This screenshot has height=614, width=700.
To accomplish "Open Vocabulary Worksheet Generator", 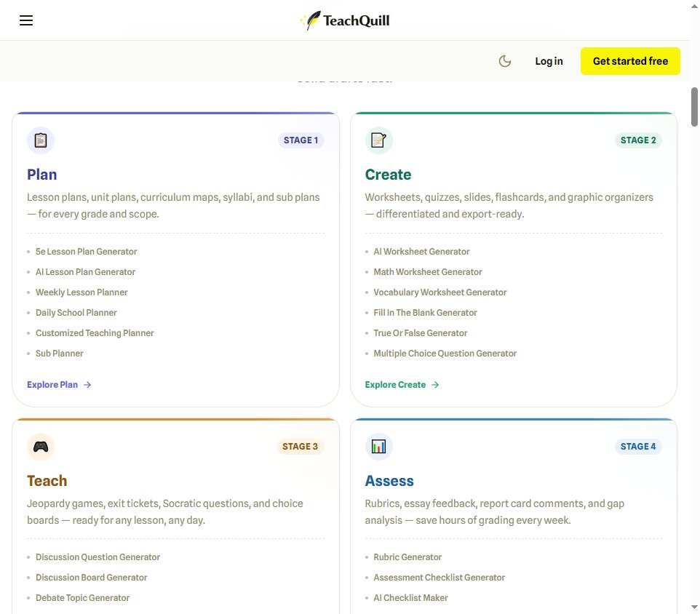I will click(440, 292).
